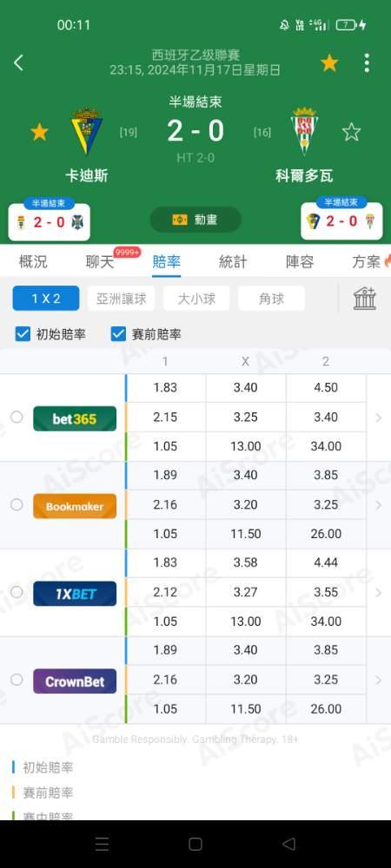The image size is (391, 868).
Task: Open the bookmaker selection building icon
Action: tap(365, 299)
